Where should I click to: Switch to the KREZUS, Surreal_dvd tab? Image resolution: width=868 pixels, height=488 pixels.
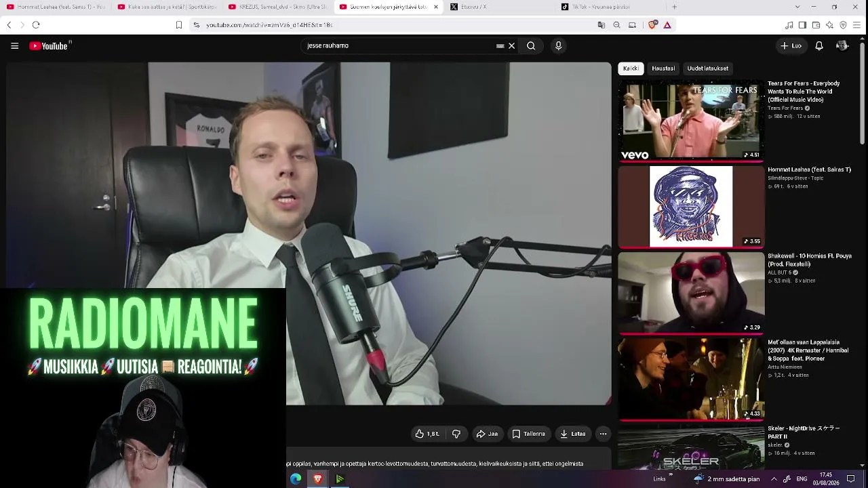click(x=277, y=7)
